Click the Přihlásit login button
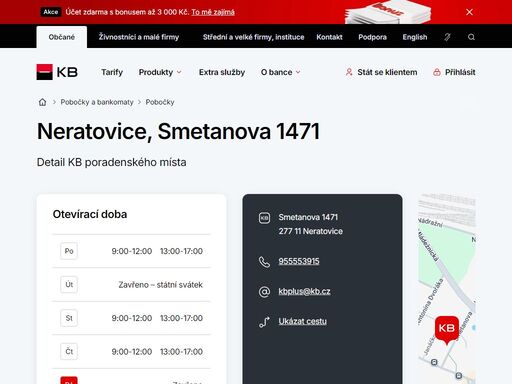Screen dimensions: 512x384 [454, 72]
